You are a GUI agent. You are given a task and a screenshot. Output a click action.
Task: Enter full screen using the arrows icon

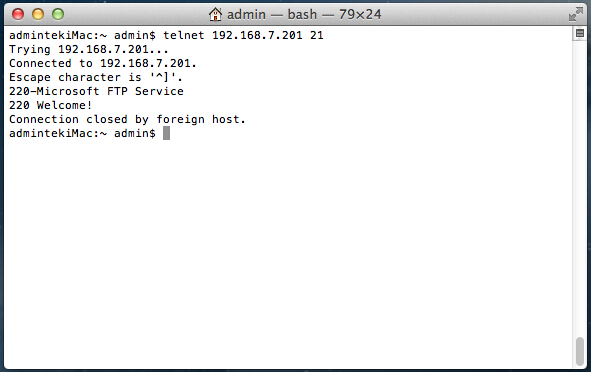(x=576, y=14)
